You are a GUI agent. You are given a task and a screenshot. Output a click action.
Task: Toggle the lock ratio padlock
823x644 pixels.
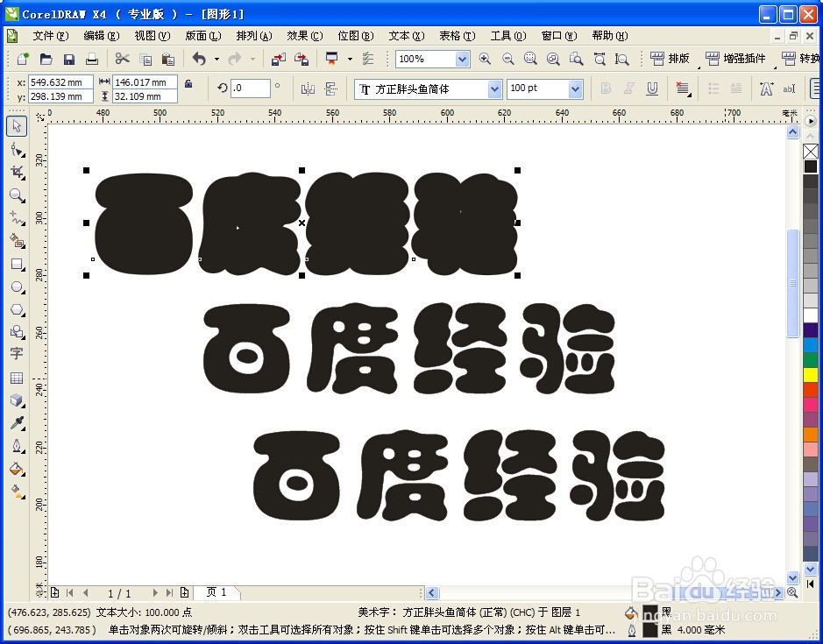[x=188, y=83]
